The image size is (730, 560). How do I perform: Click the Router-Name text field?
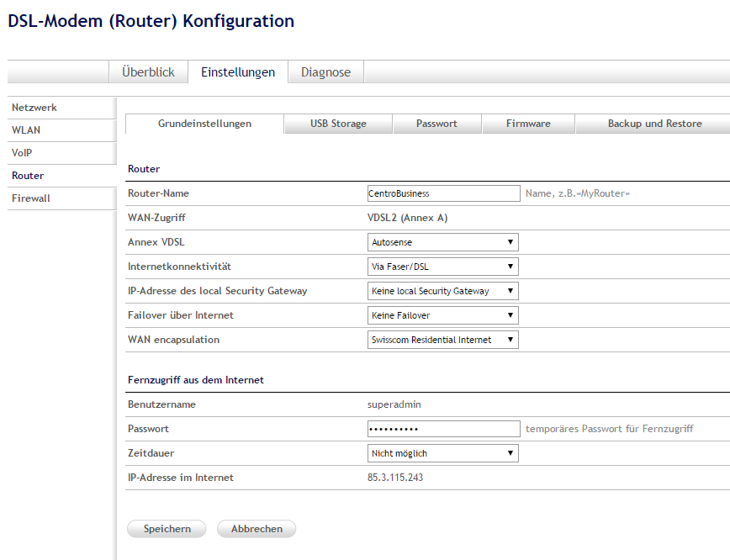point(443,193)
